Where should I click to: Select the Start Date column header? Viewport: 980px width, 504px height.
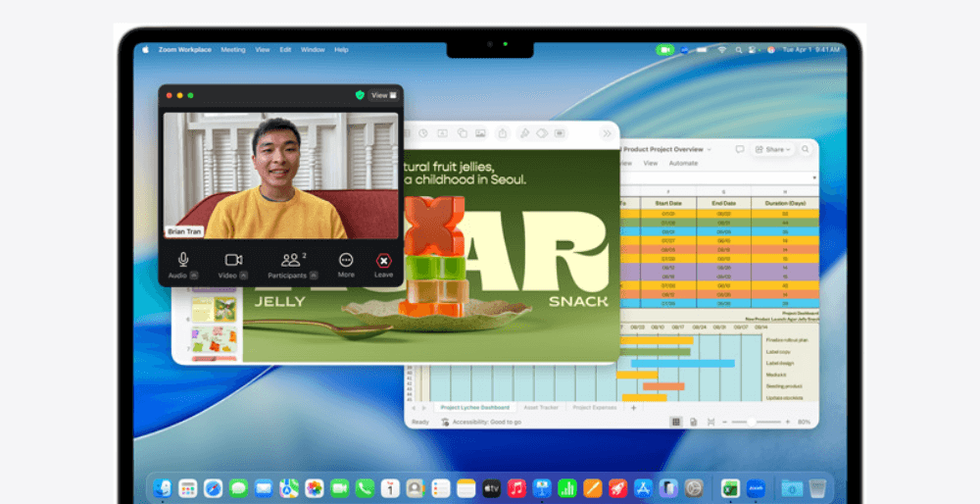click(x=668, y=203)
